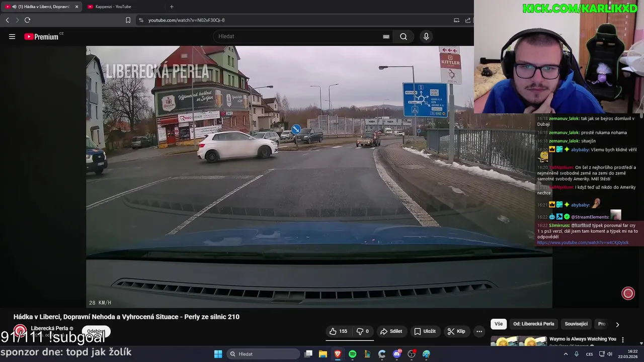This screenshot has width=644, height=362.
Task: Switch keyboard language CES indicator
Action: pos(589,354)
